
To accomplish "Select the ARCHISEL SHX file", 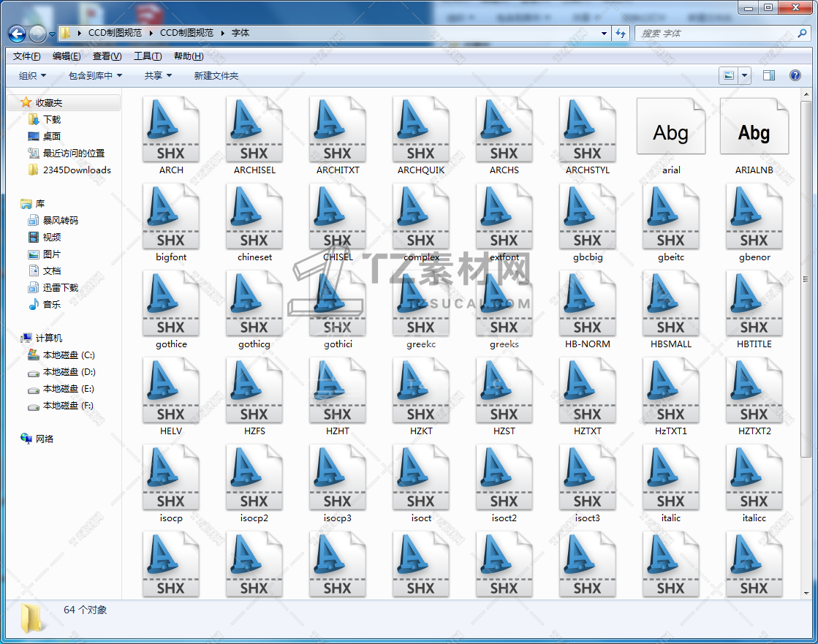I will 254,129.
